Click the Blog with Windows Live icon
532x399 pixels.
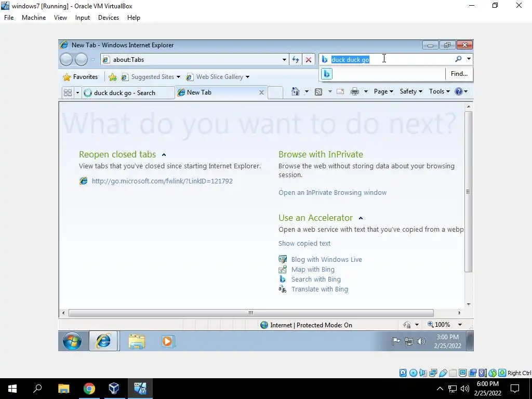[282, 259]
